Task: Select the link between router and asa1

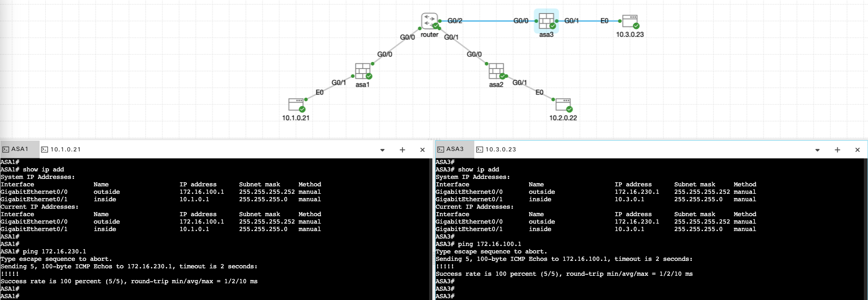Action: [x=396, y=49]
